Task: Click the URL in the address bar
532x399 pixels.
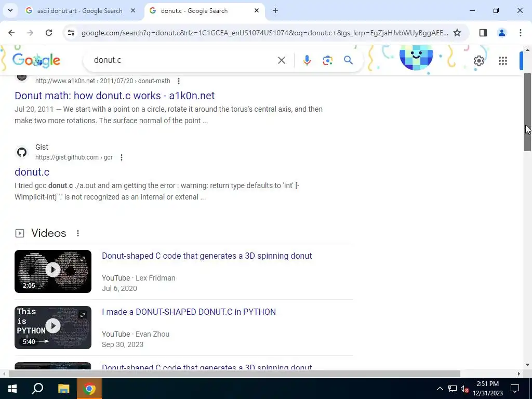Action: [x=264, y=33]
